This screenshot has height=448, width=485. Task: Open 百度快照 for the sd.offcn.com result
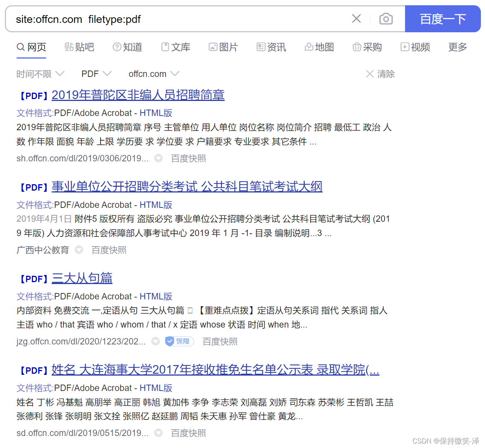click(188, 433)
